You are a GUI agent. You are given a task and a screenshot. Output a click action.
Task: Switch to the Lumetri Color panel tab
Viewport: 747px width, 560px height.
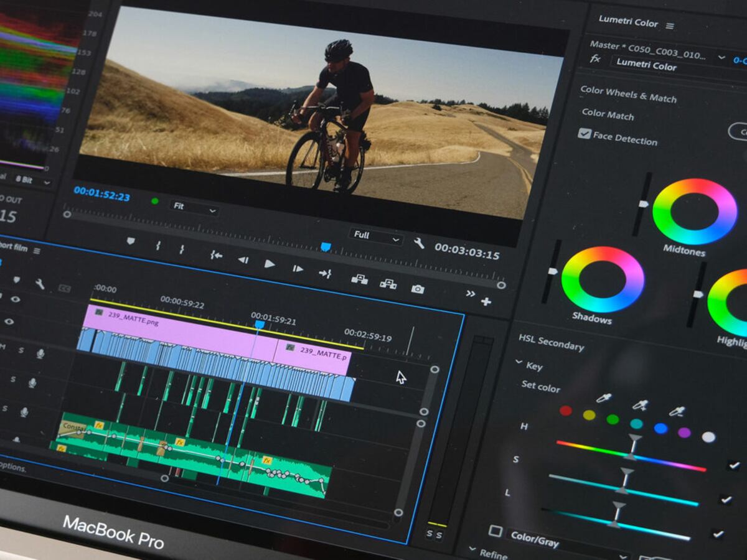click(x=628, y=21)
